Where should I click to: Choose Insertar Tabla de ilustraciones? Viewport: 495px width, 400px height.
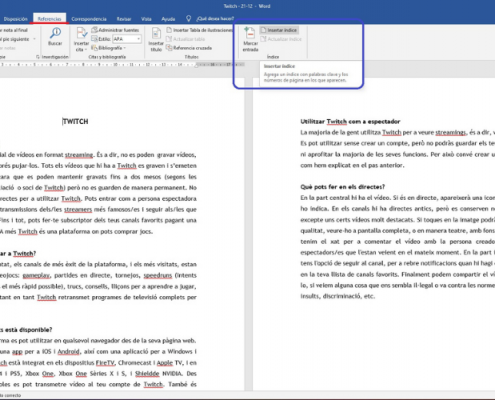[x=200, y=30]
